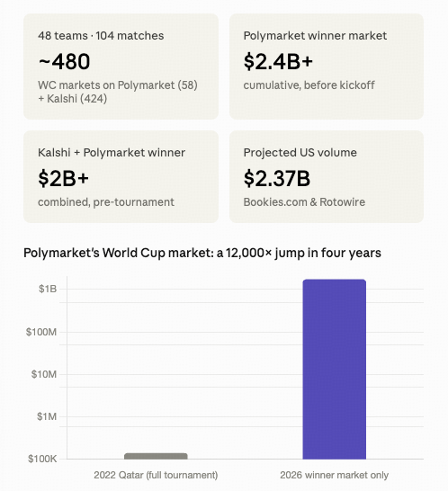Select the $100K y-axis label
This screenshot has width=448, height=491.
(42, 459)
